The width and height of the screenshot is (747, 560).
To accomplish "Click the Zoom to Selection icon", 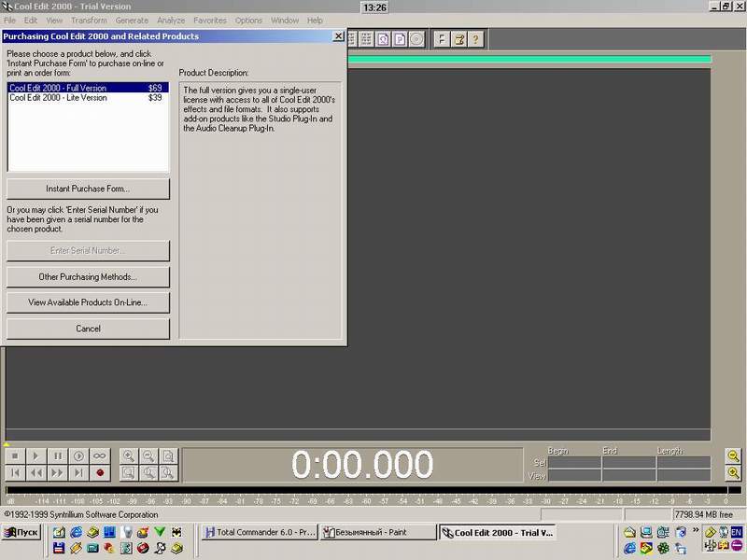I will (129, 473).
